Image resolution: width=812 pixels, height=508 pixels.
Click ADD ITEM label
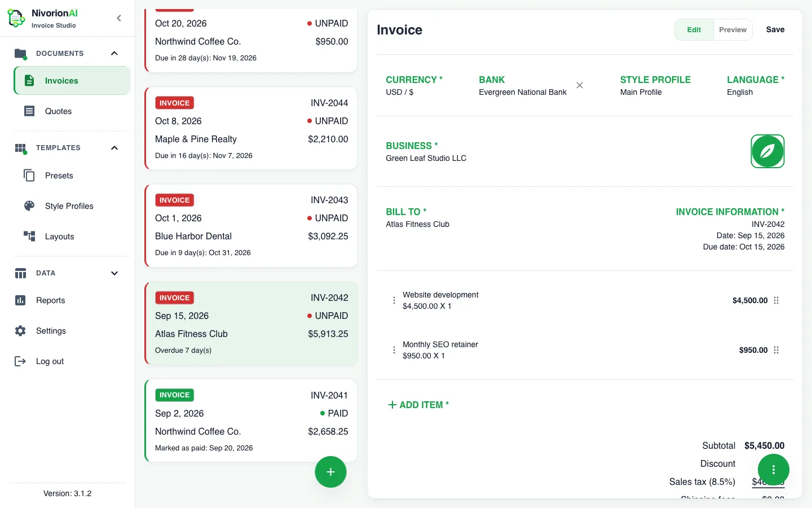(424, 405)
